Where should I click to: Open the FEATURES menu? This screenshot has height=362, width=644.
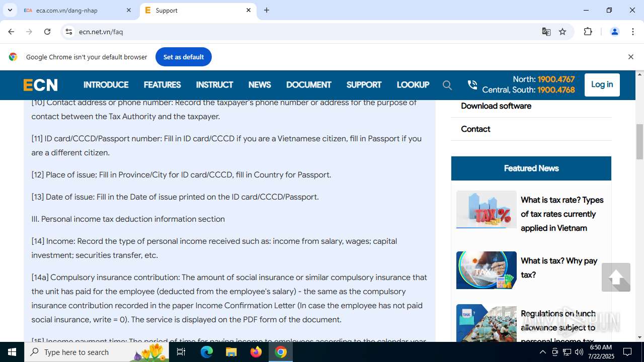162,85
